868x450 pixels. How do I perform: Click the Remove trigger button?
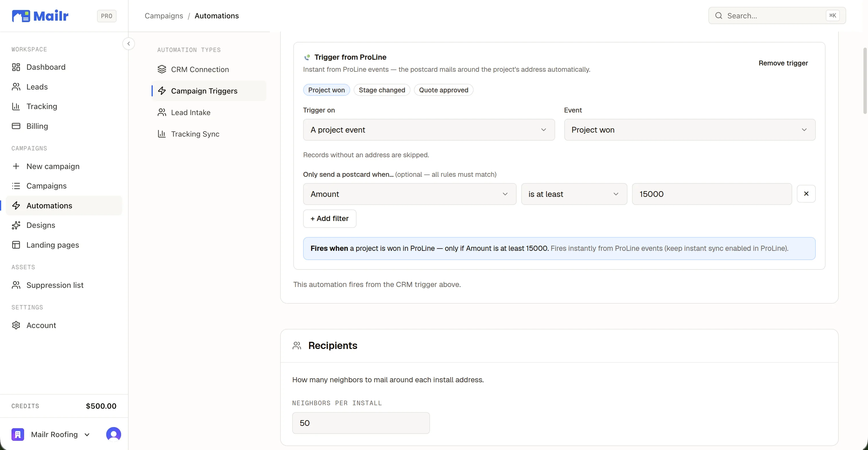(783, 63)
